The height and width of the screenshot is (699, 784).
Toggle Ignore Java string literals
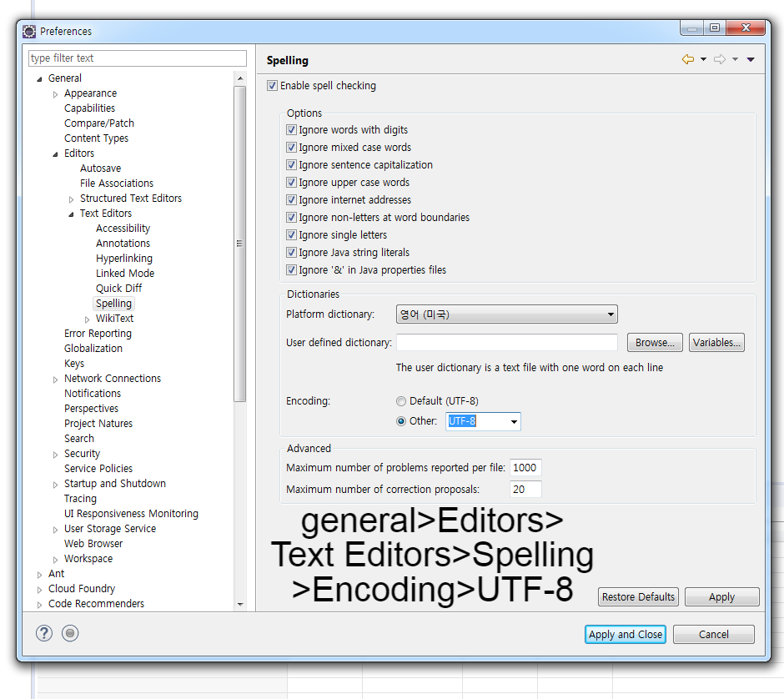pos(292,253)
